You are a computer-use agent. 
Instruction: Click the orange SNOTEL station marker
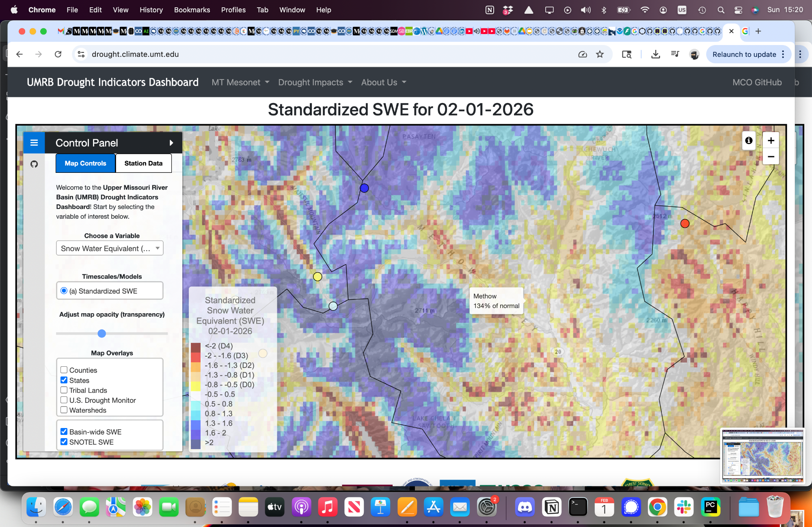pos(685,224)
